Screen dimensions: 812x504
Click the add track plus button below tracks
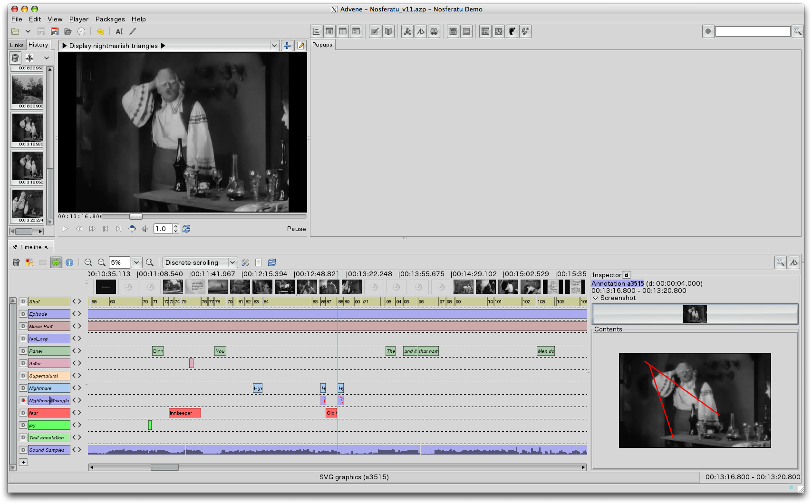click(x=23, y=462)
